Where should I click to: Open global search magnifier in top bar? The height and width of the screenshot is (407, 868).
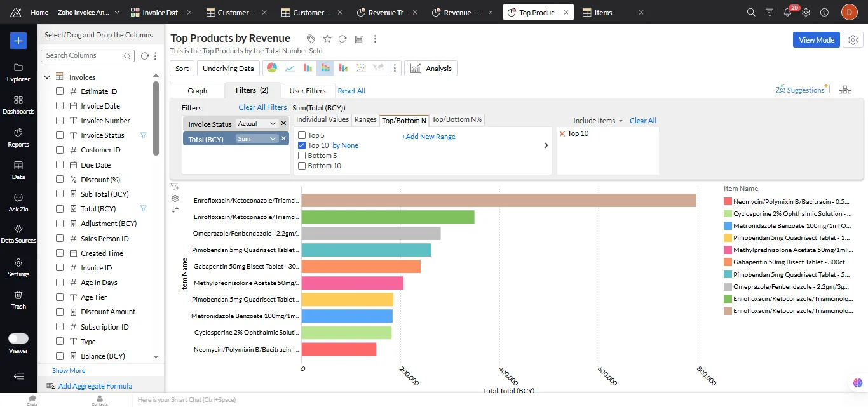point(751,12)
